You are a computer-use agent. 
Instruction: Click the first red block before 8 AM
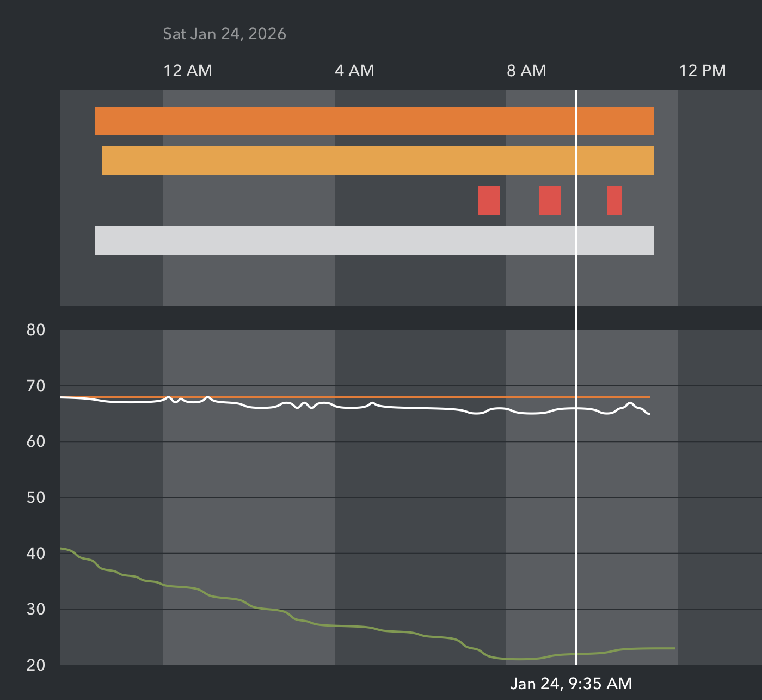click(488, 200)
